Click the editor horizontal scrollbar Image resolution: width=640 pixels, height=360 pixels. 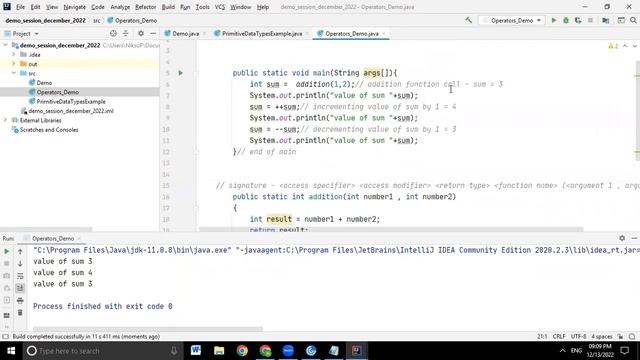tap(391, 229)
